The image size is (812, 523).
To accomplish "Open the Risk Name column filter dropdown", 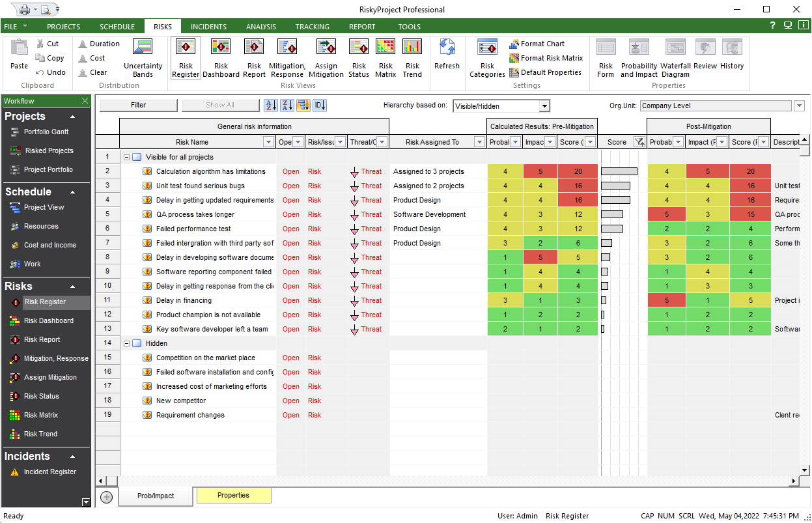I will pyautogui.click(x=268, y=142).
